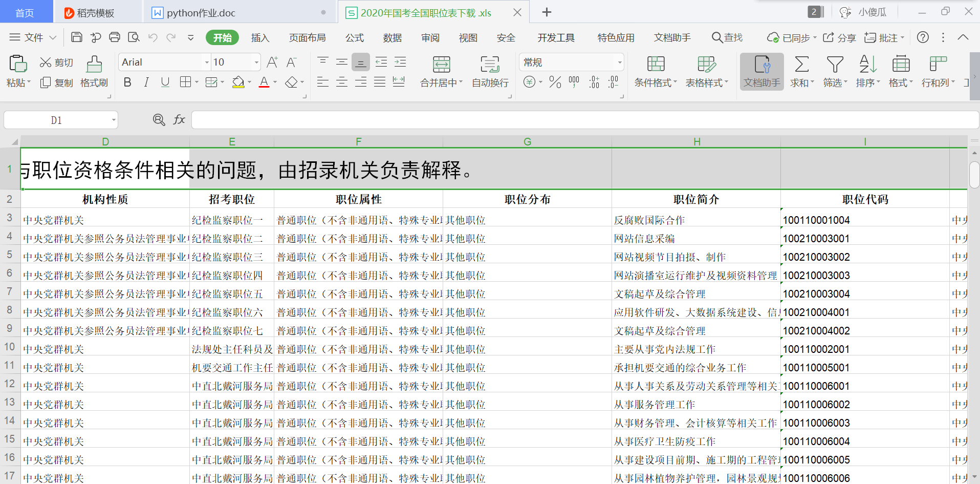
Task: Click the 分享 (Share) button
Action: pyautogui.click(x=840, y=38)
